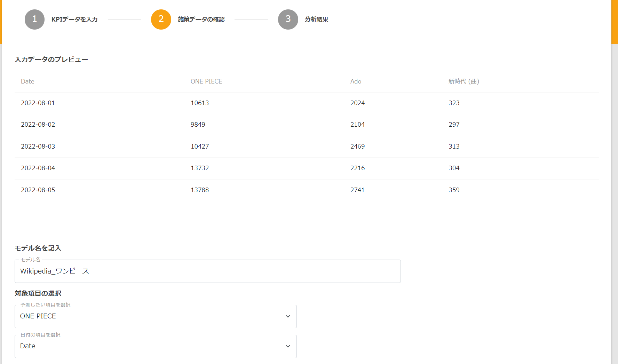Screen dimensions: 618x364
Task: Open the 分析結果 step label
Action: (316, 19)
